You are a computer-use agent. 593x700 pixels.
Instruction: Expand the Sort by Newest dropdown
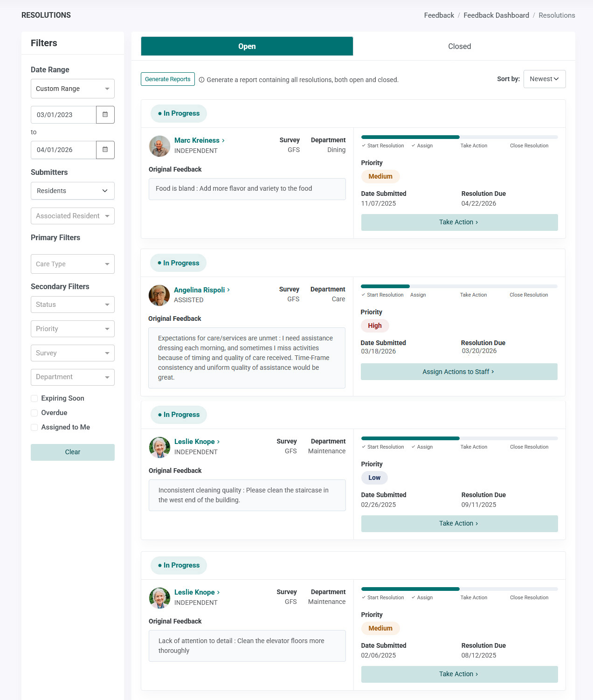(545, 79)
